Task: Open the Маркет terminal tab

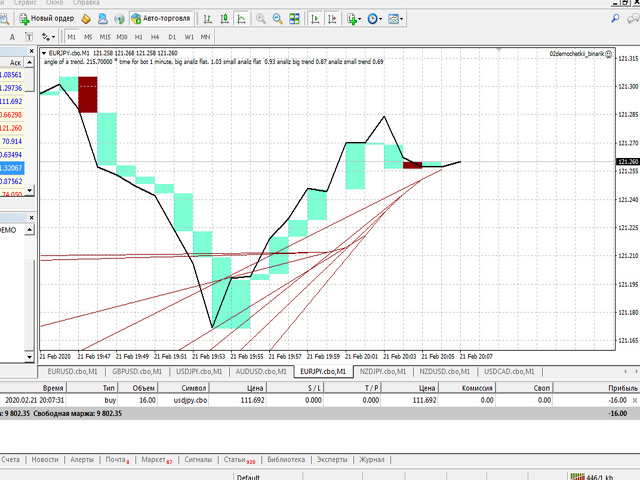Action: click(156, 460)
